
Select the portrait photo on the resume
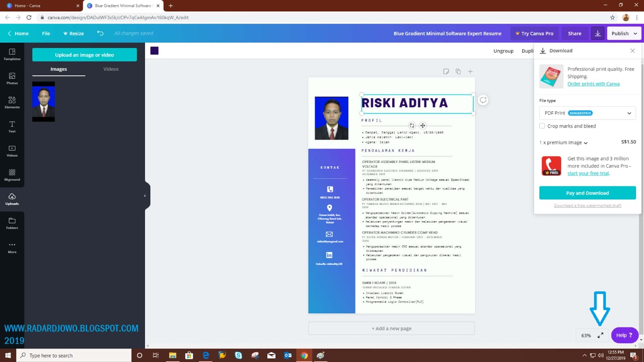[x=331, y=118]
